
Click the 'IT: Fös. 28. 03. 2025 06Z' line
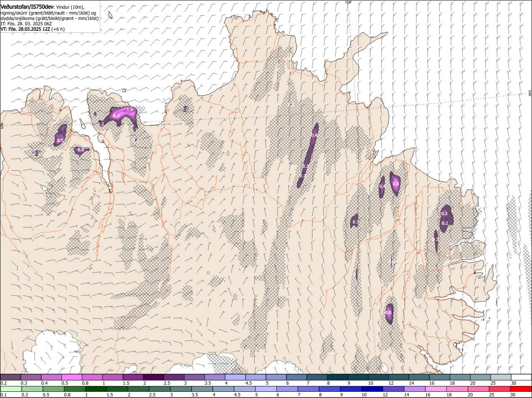coord(26,24)
